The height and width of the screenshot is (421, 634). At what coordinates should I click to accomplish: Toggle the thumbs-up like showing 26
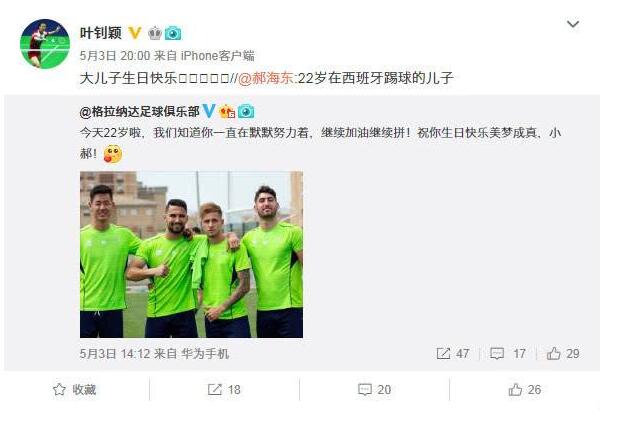coord(524,389)
